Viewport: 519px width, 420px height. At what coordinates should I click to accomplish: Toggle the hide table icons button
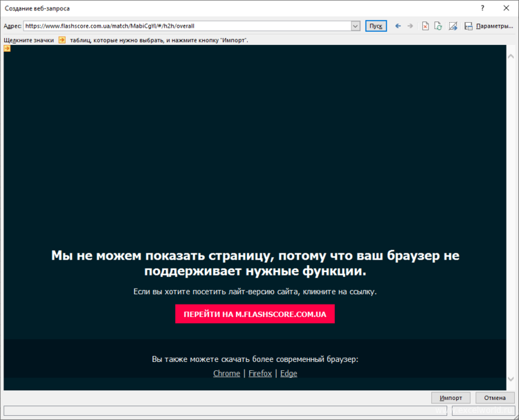453,26
